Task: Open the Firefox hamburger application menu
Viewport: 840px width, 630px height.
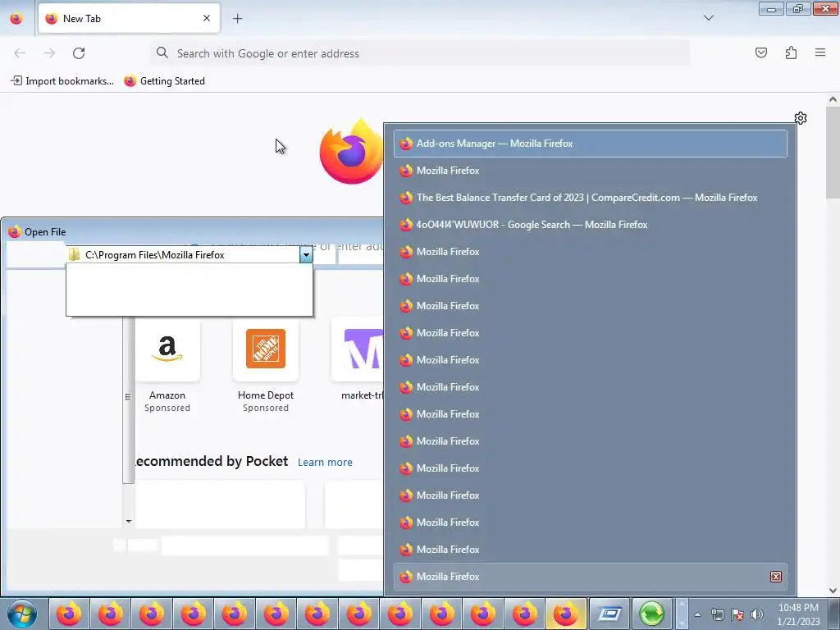Action: pos(820,52)
